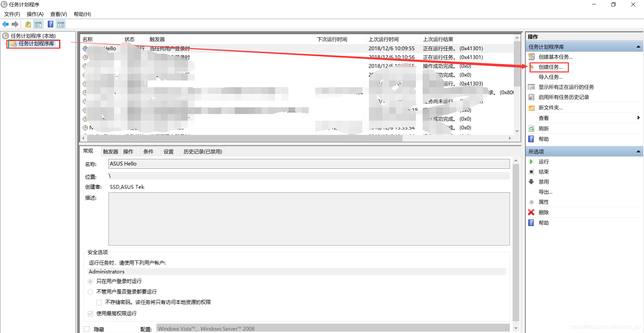Open the Help menu
This screenshot has height=333, width=644.
82,14
